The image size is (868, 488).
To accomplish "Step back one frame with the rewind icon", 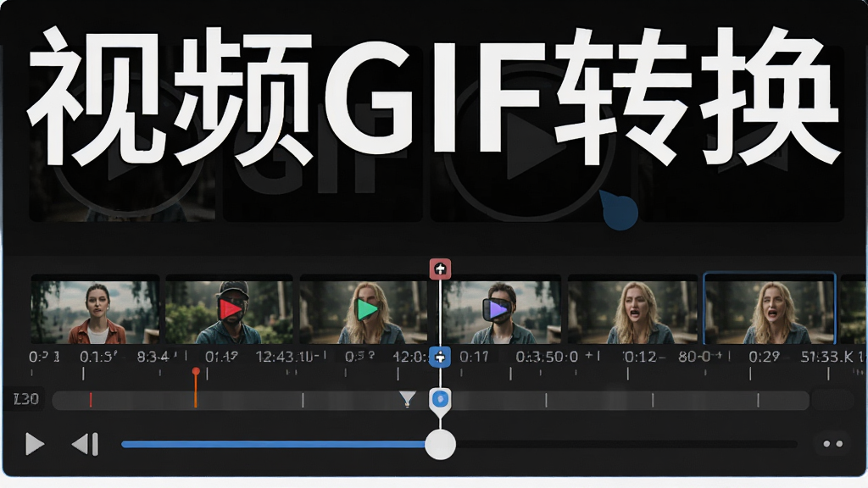I will 86,444.
